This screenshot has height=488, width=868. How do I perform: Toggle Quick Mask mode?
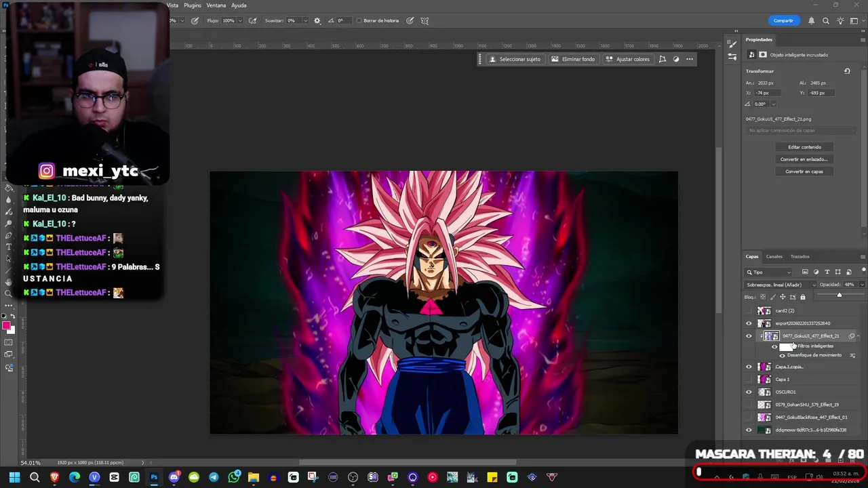8,342
